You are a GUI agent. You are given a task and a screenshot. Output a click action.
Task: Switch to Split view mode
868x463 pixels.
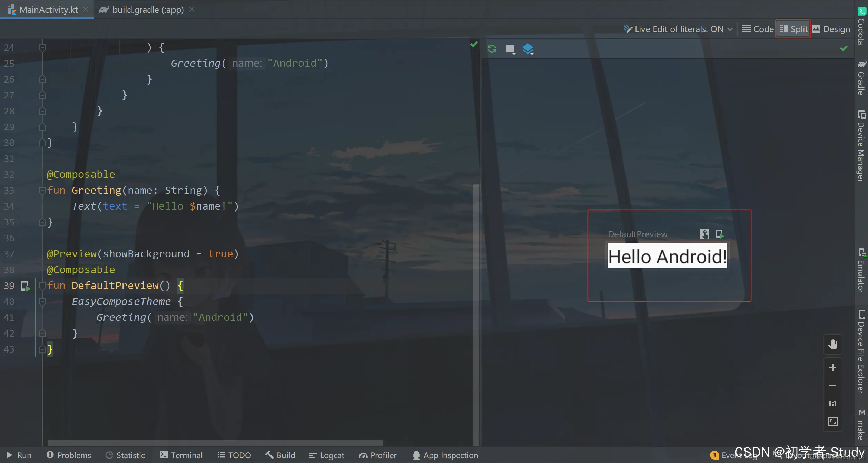tap(793, 29)
